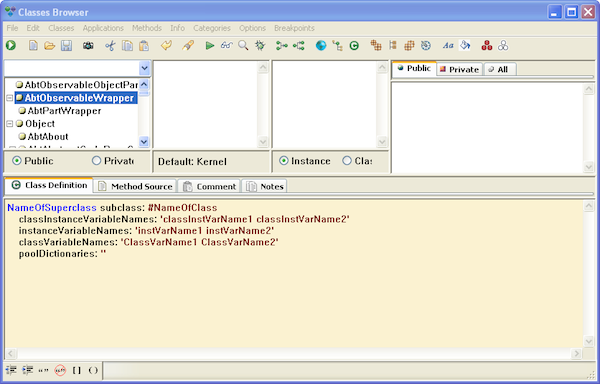Viewport: 600px width, 384px height.
Task: Select the Class radio button
Action: 357,161
